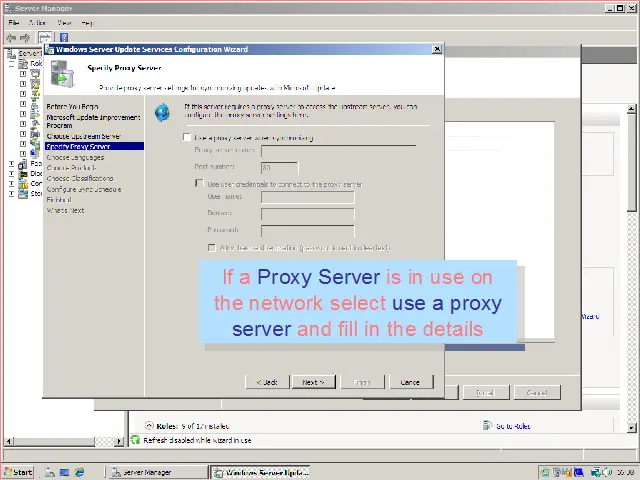Toggle 'Allow basic authentication' checkbox

click(x=212, y=247)
